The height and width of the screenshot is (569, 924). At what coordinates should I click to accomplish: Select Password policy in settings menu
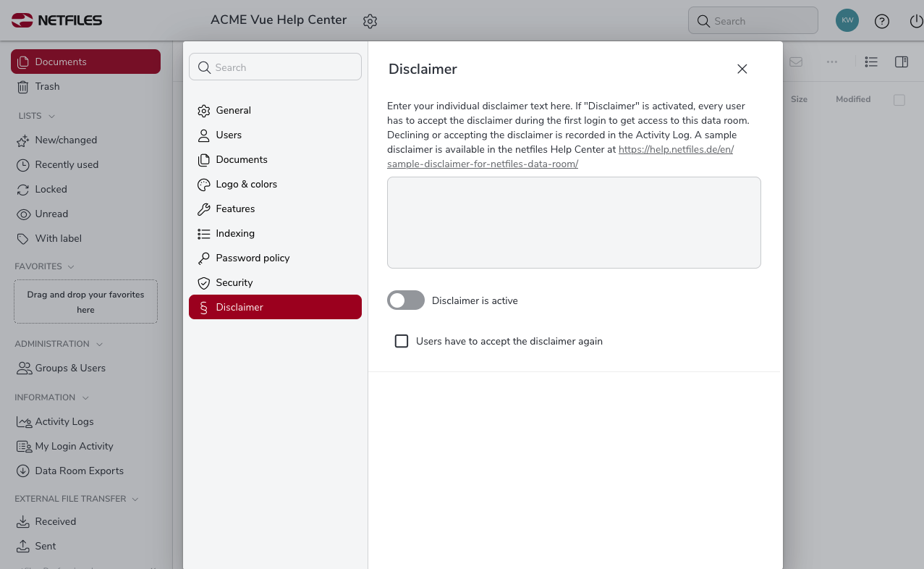click(x=253, y=258)
